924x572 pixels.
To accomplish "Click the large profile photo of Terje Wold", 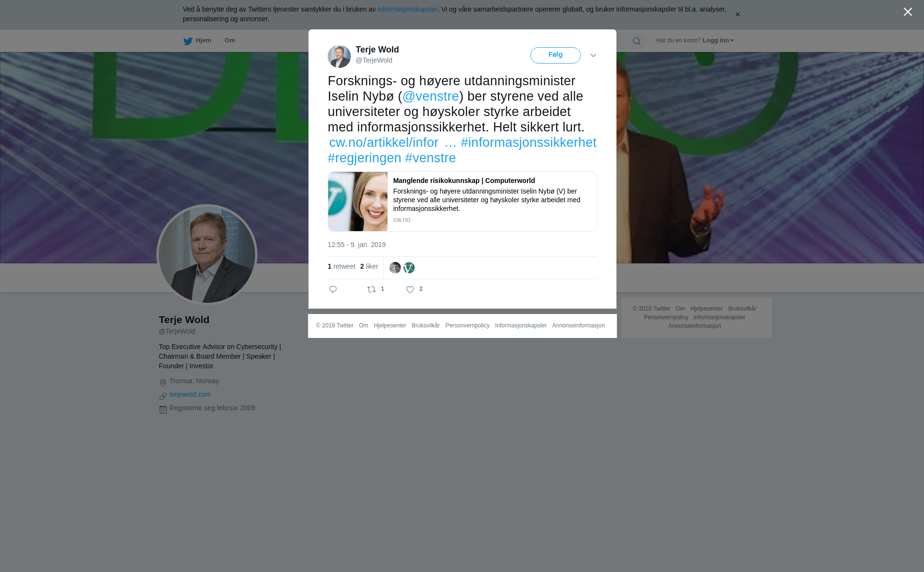I will pos(207,255).
